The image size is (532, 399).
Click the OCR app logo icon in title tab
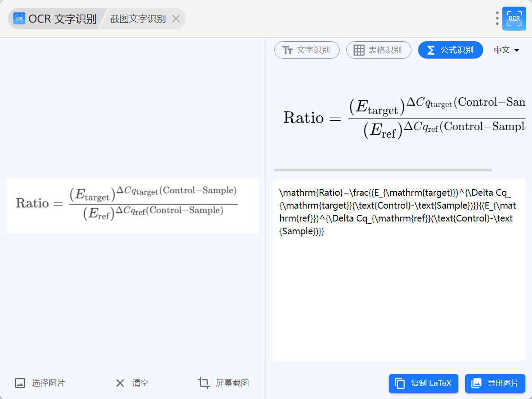pos(19,19)
